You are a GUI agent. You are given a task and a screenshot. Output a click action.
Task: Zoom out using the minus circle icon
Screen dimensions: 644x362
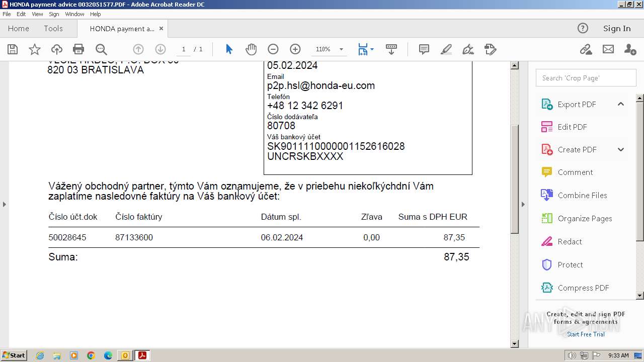pyautogui.click(x=273, y=49)
